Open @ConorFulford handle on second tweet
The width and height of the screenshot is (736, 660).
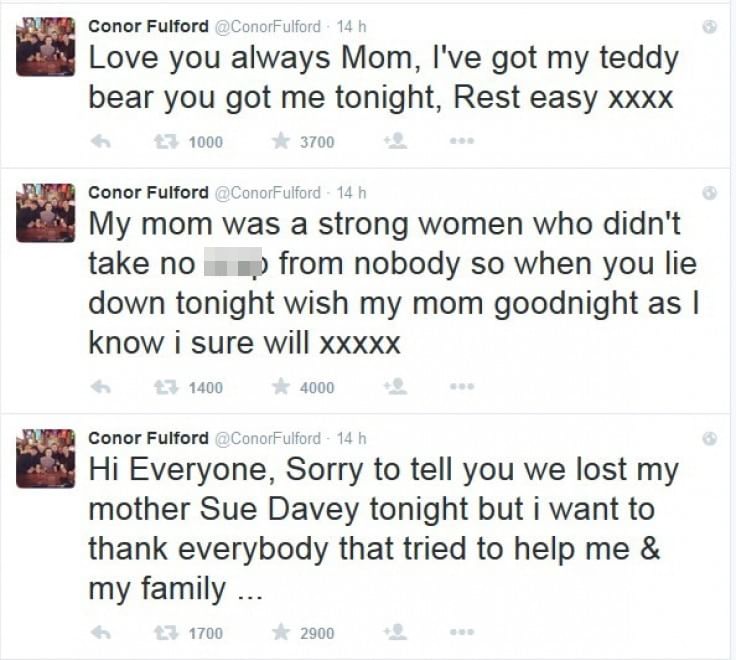pyautogui.click(x=268, y=193)
